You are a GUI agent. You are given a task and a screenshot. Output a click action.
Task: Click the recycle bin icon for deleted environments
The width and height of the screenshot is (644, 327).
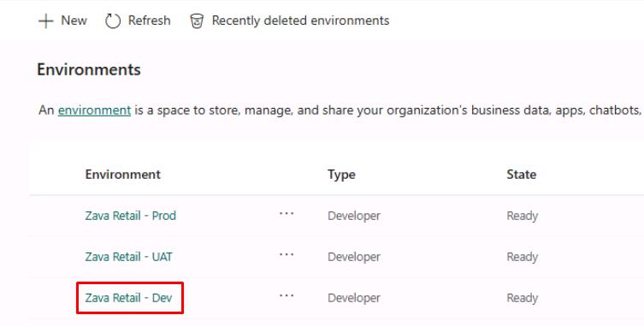[x=197, y=21]
